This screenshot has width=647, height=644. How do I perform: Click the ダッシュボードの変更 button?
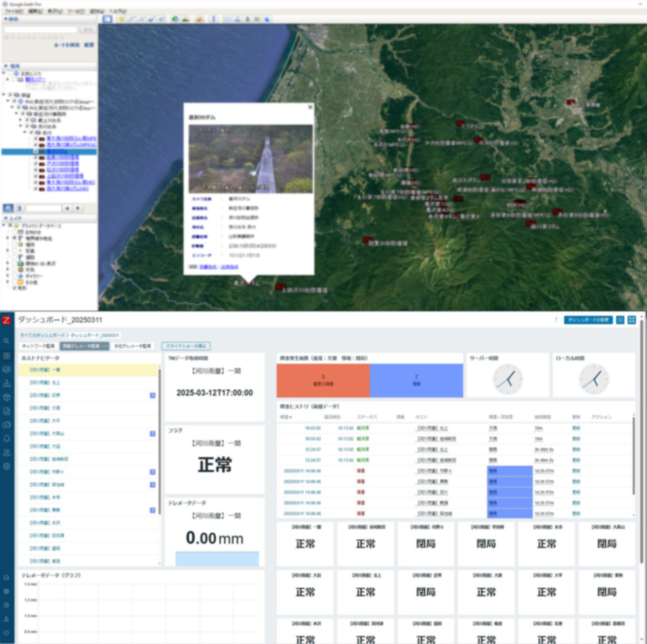pyautogui.click(x=588, y=320)
